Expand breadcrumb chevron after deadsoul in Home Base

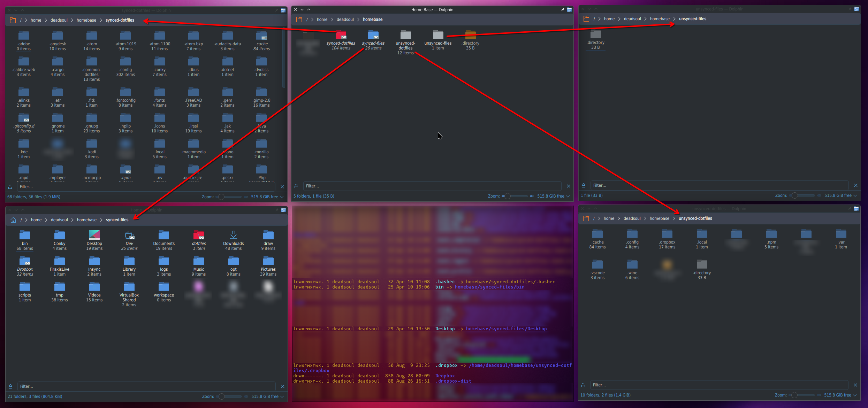point(358,20)
